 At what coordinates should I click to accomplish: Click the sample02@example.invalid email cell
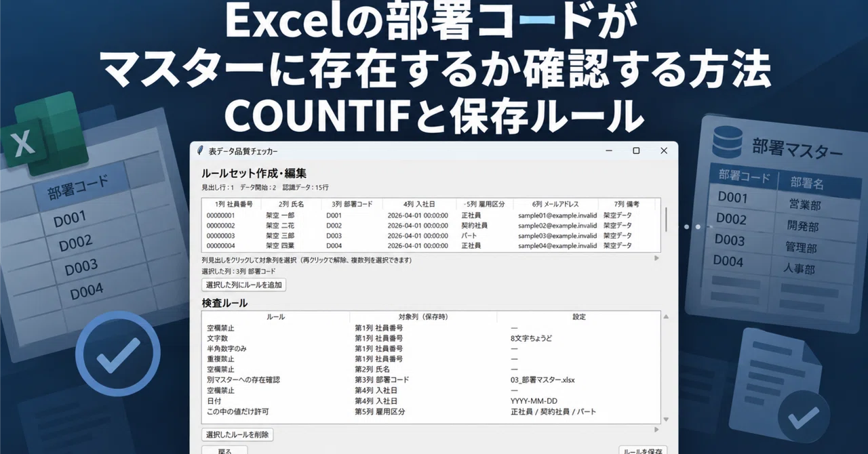pyautogui.click(x=557, y=226)
